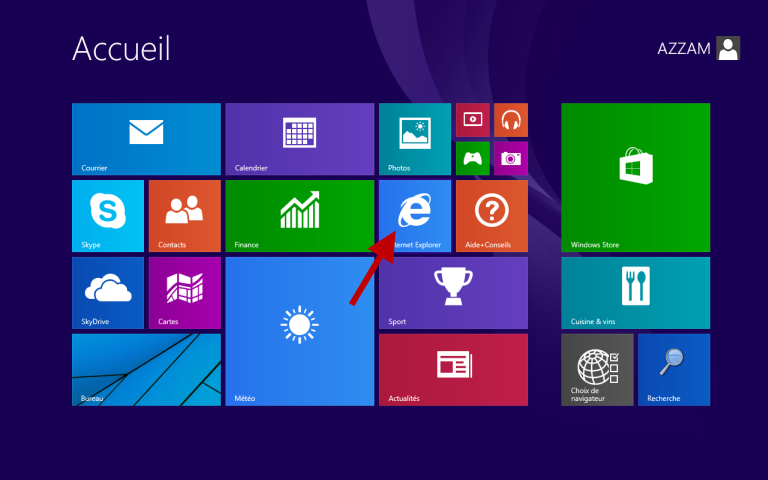Image resolution: width=768 pixels, height=480 pixels.
Task: Open the Cartes maps tile
Action: (185, 293)
